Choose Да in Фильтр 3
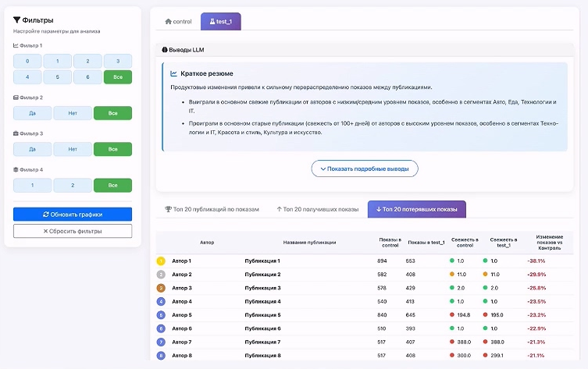 click(33, 149)
